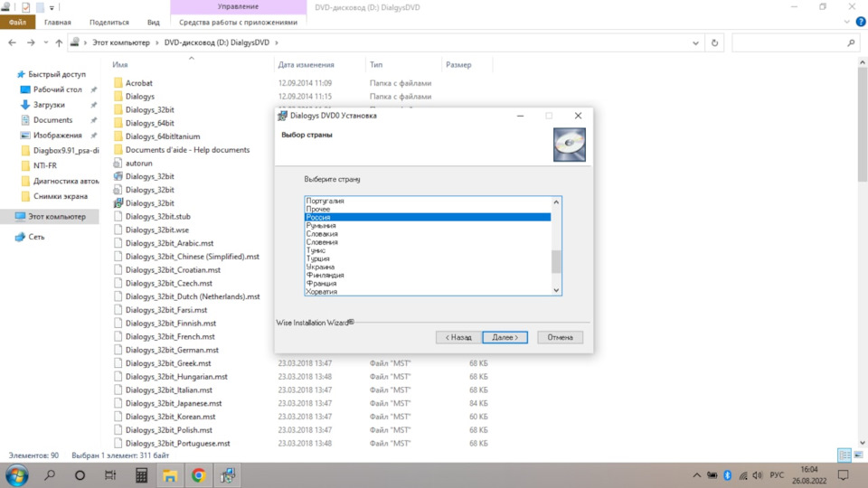Open recent locations dropdown arrow
Viewport: 868px width, 488px height.
click(x=45, y=42)
